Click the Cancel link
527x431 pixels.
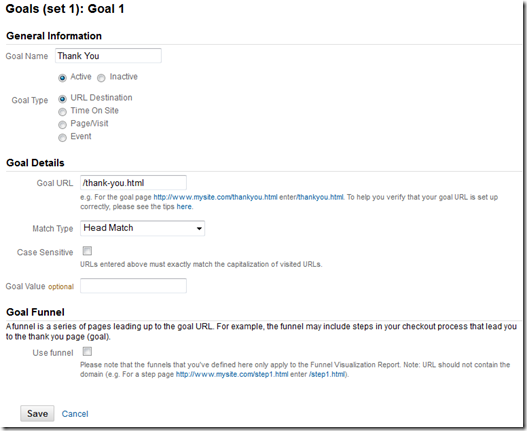pos(75,414)
